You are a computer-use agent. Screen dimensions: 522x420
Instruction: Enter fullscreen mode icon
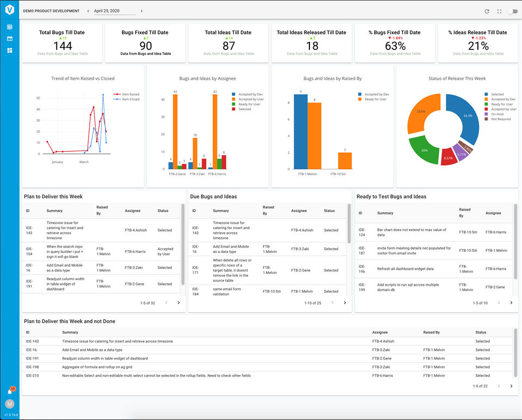[499, 11]
